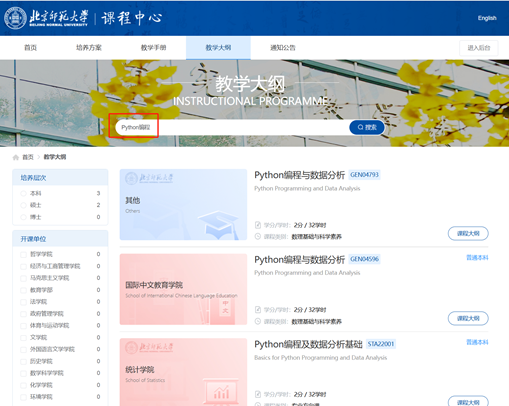Check the 历史学院 checkbox
The width and height of the screenshot is (509, 406).
point(23,361)
